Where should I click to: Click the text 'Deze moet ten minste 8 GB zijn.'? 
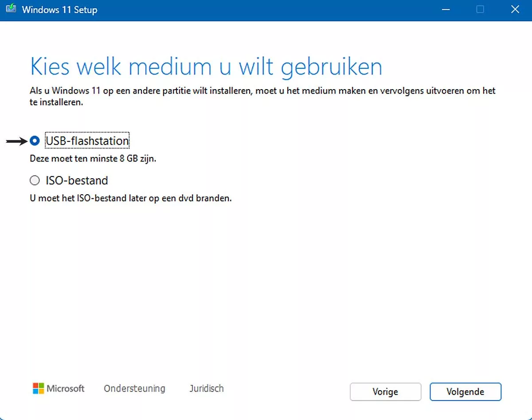93,159
